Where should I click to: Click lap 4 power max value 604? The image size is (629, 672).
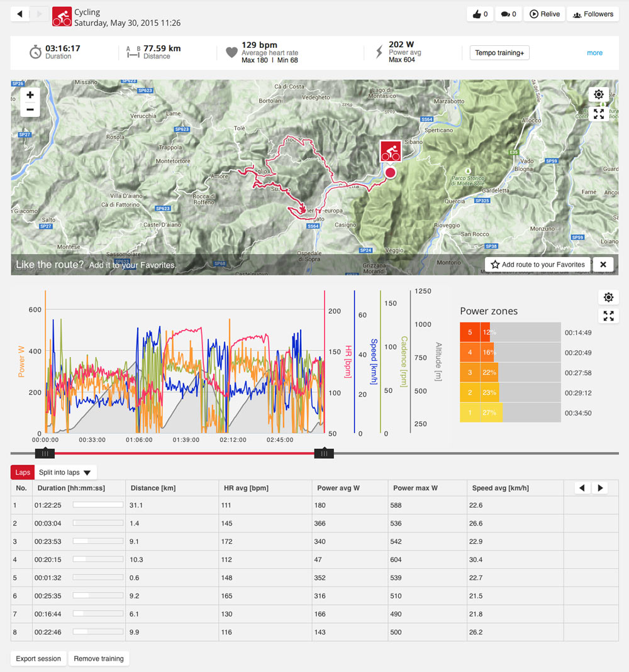point(396,559)
